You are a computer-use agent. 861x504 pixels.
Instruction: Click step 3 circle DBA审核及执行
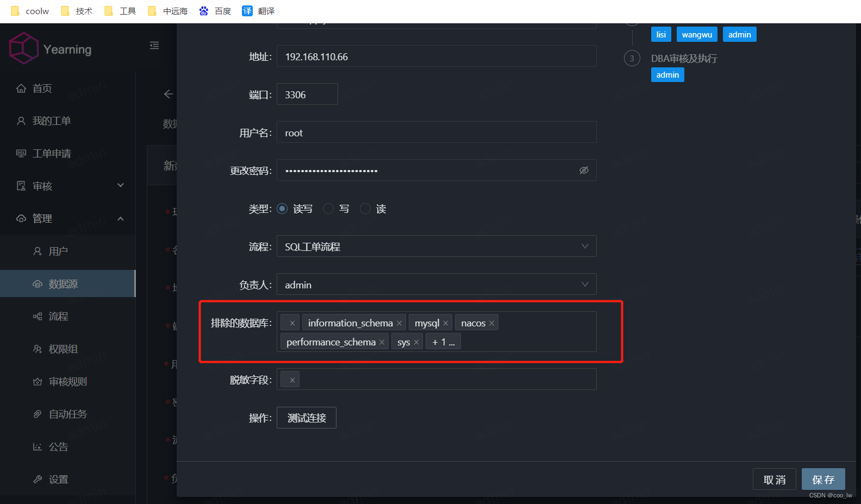632,58
